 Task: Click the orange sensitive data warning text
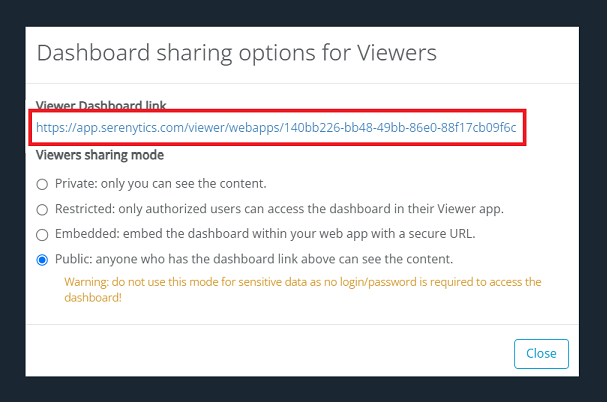click(303, 289)
